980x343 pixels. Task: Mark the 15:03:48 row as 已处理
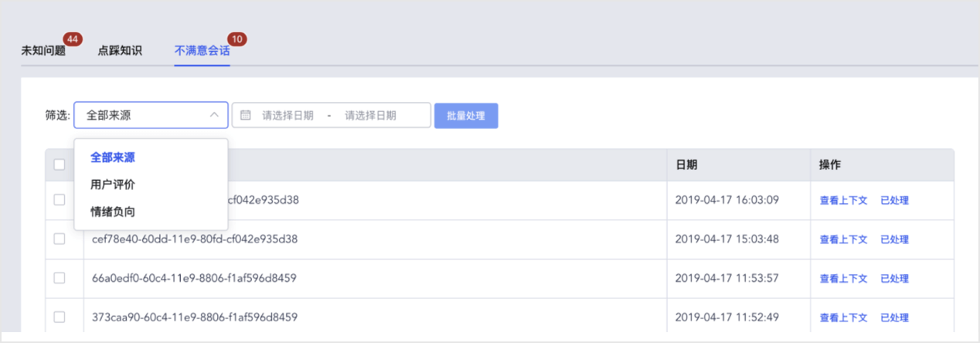894,239
